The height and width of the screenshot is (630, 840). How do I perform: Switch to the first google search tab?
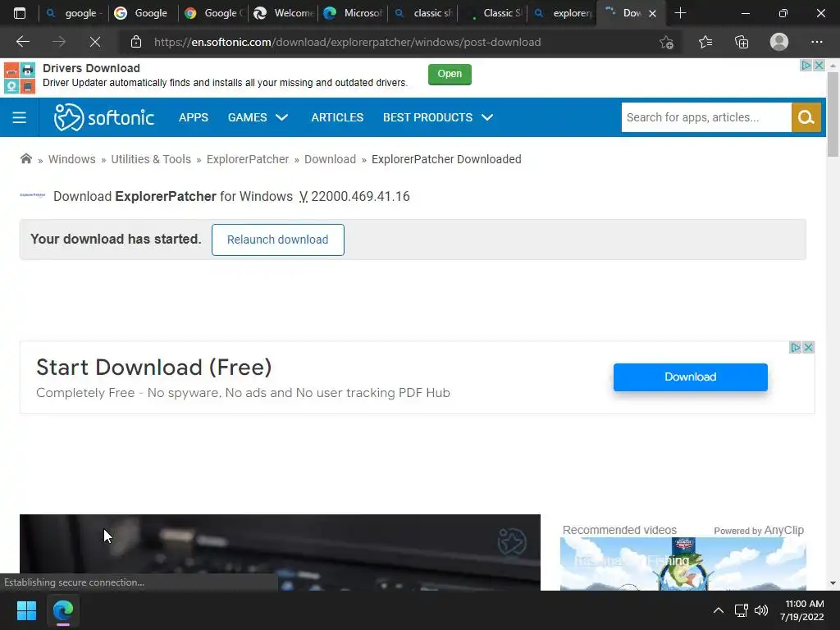click(x=73, y=13)
